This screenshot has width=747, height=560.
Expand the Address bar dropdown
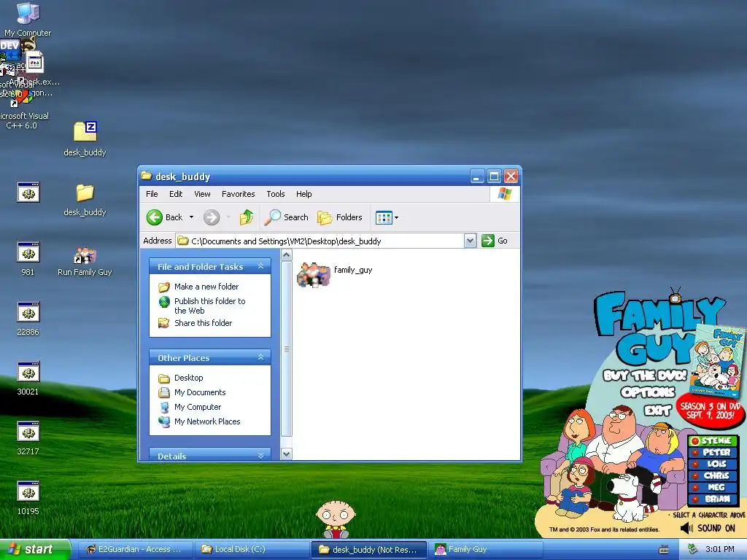click(470, 241)
